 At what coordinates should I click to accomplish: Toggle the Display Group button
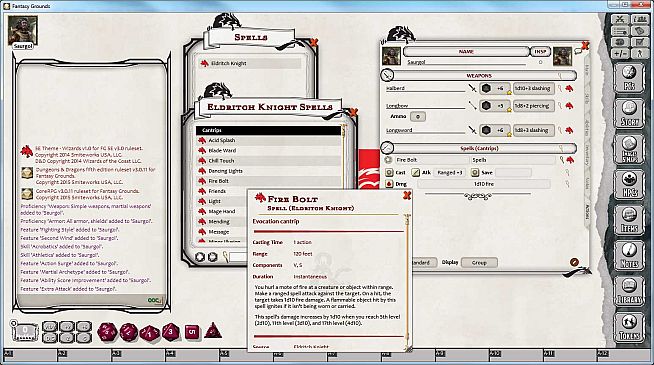479,262
